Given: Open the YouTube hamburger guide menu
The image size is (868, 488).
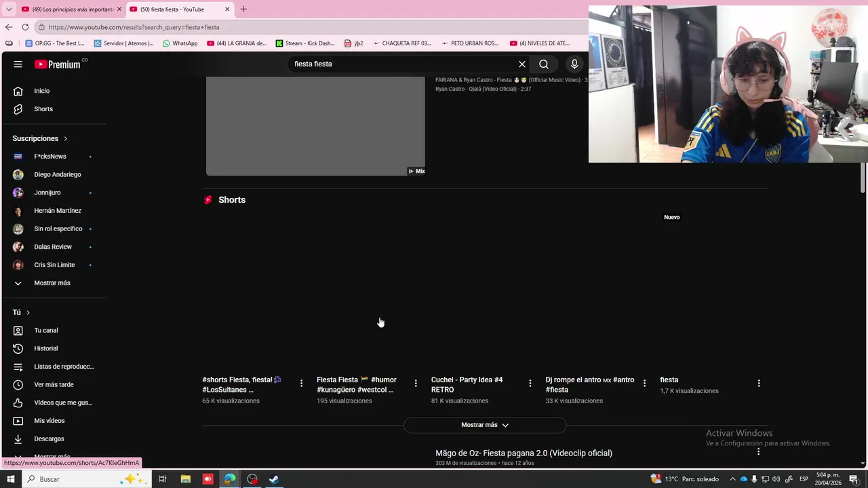Looking at the screenshot, I should 18,64.
